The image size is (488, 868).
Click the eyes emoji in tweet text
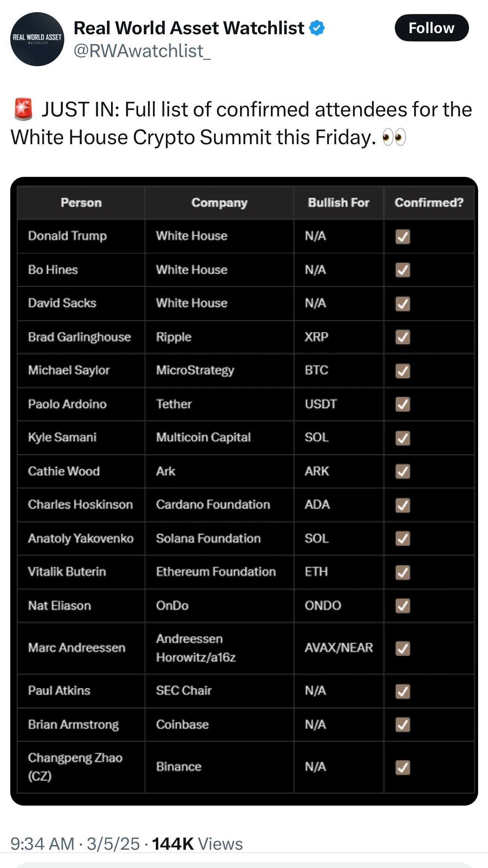[394, 137]
